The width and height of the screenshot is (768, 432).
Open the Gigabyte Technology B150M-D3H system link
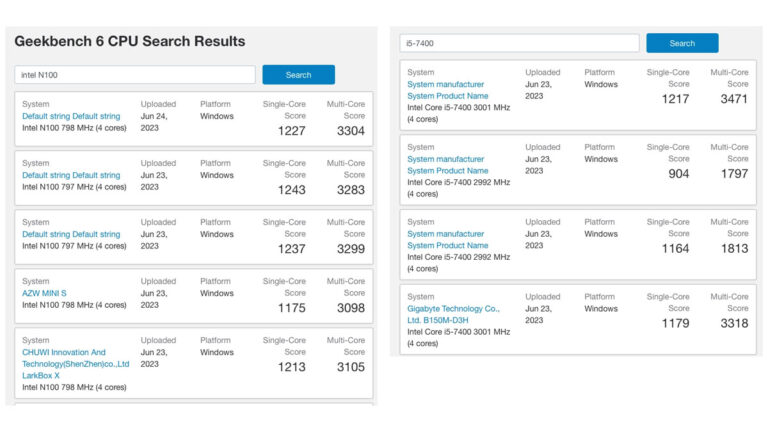(453, 314)
